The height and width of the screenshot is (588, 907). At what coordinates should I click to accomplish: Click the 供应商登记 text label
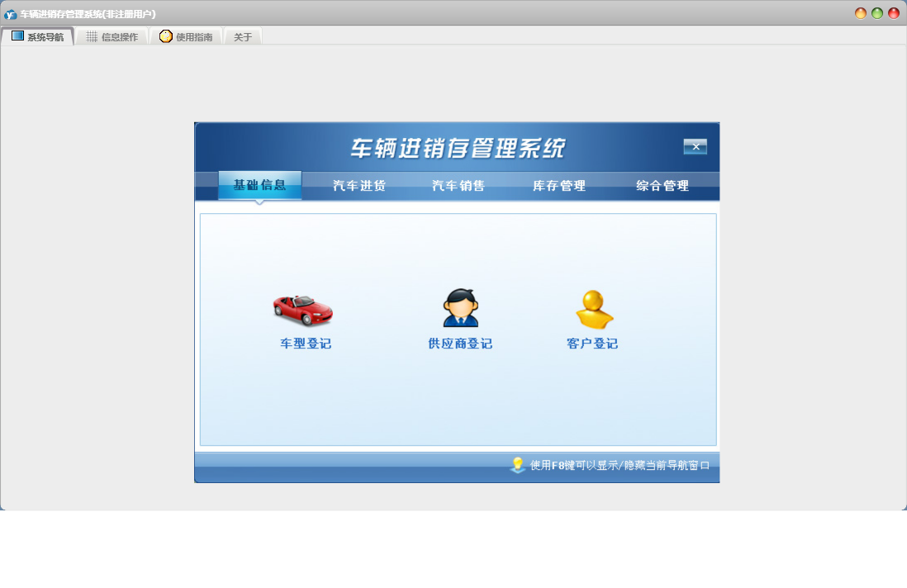(x=460, y=344)
